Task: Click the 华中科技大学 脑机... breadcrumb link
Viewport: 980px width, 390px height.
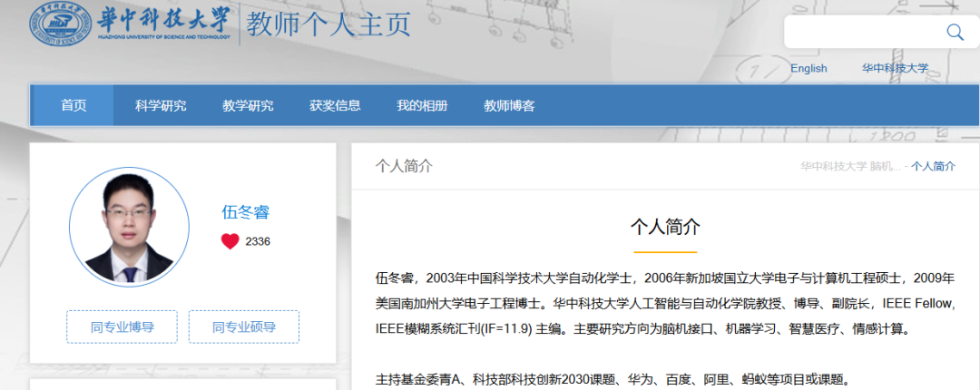Action: point(850,166)
